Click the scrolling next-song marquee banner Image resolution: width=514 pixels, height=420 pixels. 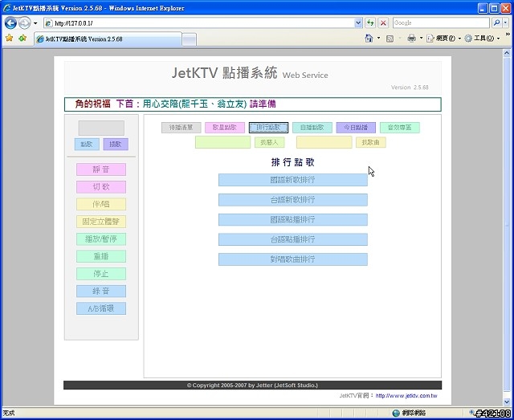tap(253, 104)
